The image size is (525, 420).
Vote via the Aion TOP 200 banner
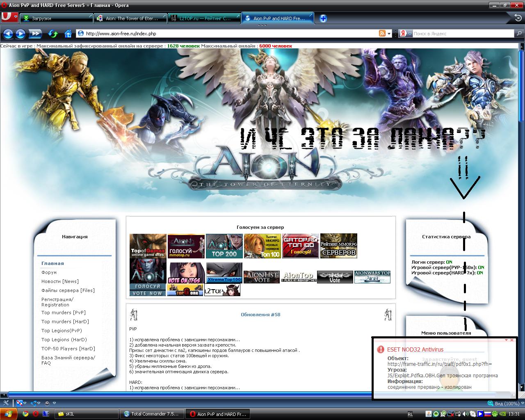coord(224,246)
